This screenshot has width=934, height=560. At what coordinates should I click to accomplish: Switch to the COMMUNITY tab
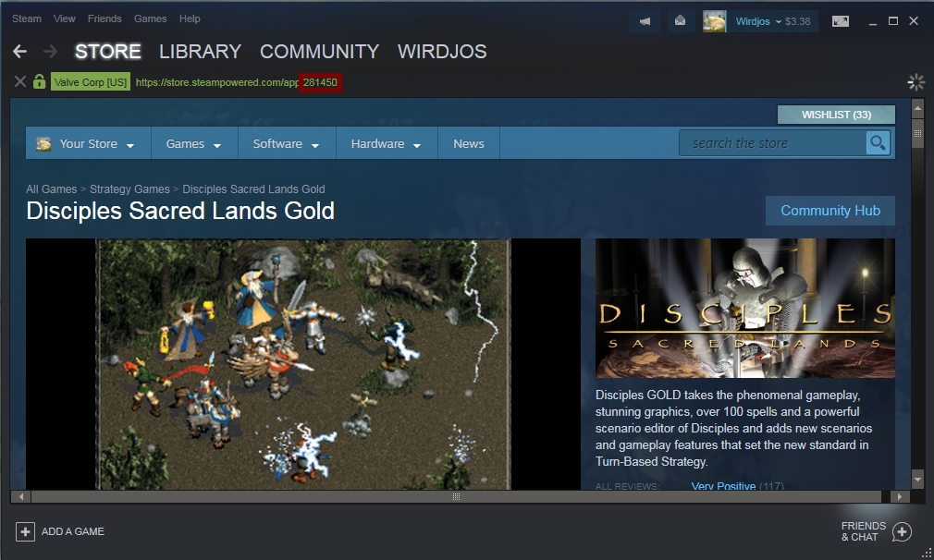[x=319, y=52]
